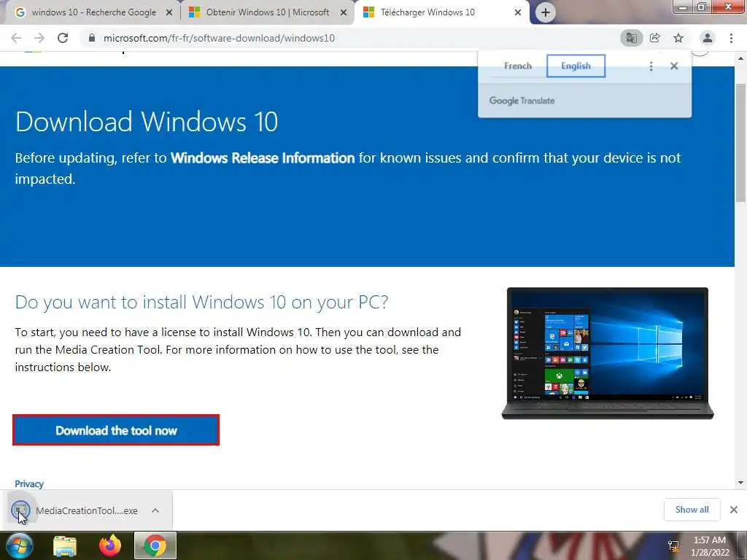Select French in the translate popup

point(518,66)
